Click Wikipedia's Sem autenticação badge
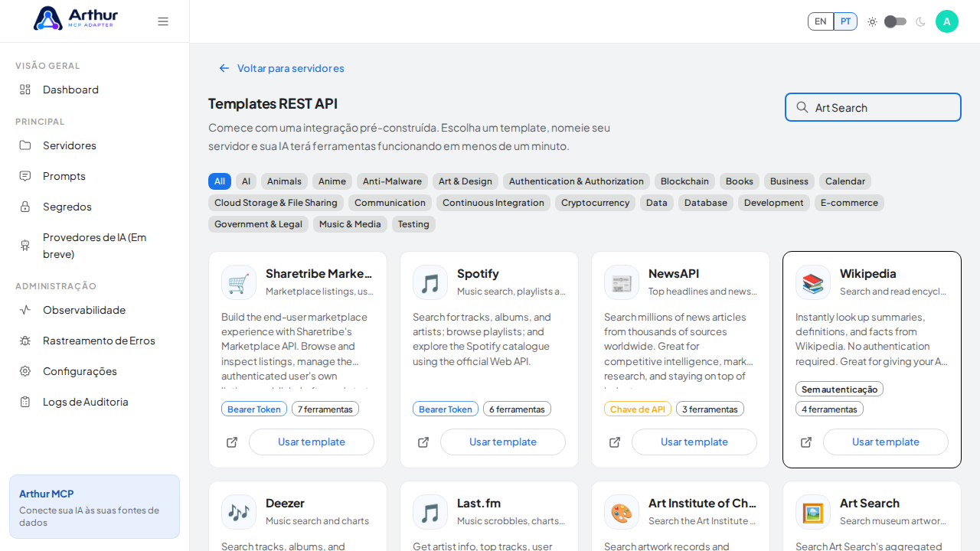The image size is (980, 551). coord(839,390)
